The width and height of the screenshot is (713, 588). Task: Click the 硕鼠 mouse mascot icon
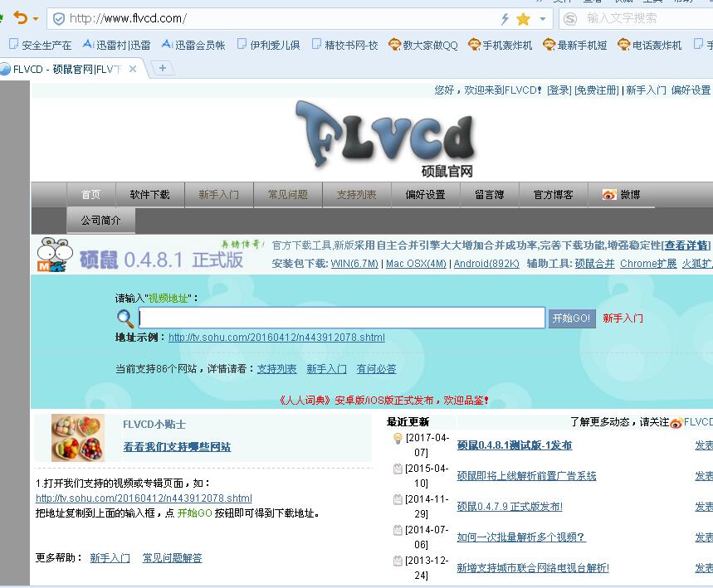[x=55, y=255]
